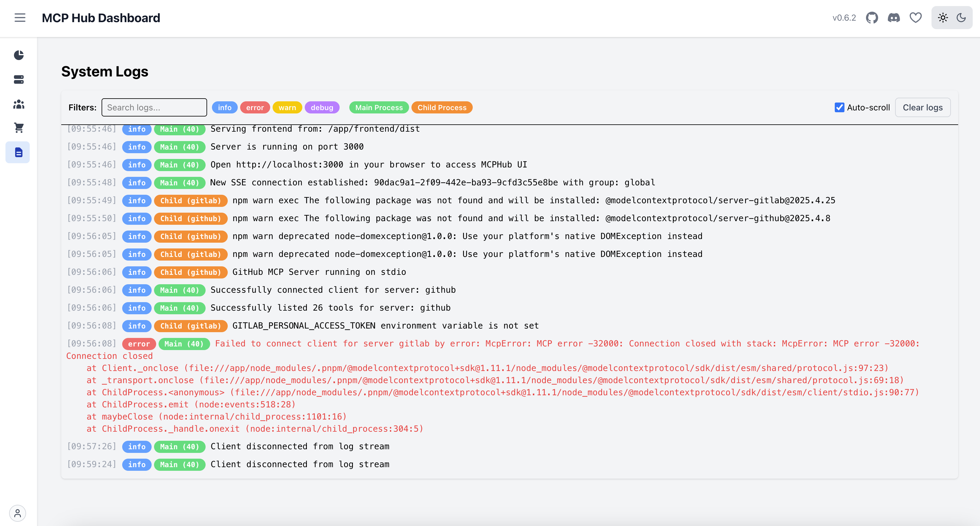Toggle the warn level filter

tap(287, 108)
